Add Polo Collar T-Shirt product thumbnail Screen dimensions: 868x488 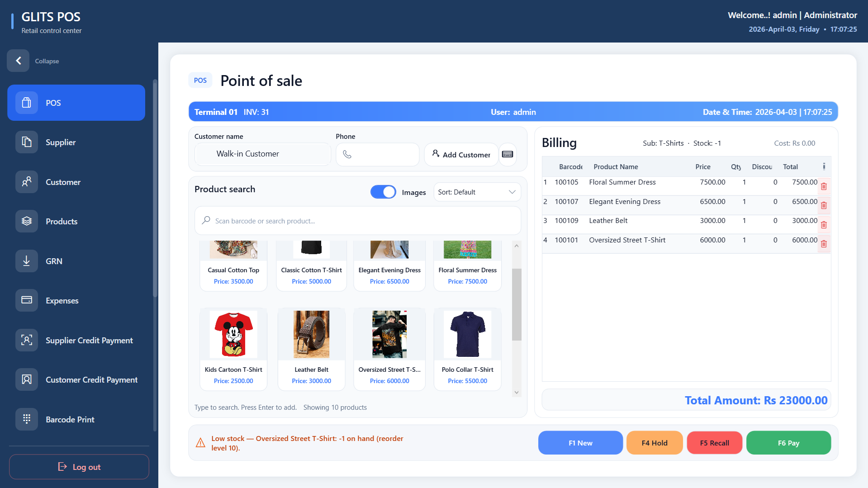(x=467, y=334)
